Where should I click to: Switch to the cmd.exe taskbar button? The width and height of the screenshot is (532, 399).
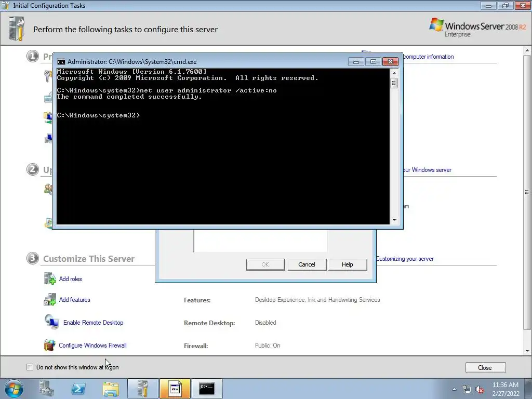coord(207,389)
